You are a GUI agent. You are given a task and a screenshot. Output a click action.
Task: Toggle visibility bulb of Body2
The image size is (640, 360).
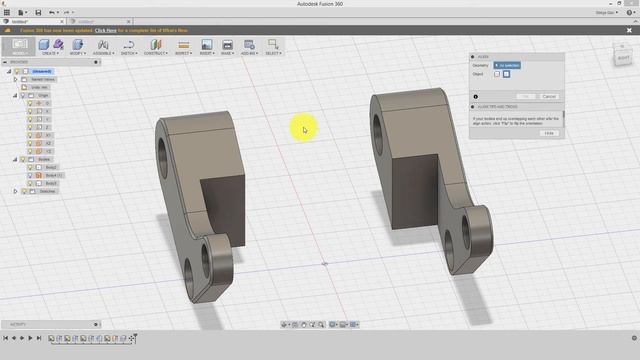coord(30,167)
